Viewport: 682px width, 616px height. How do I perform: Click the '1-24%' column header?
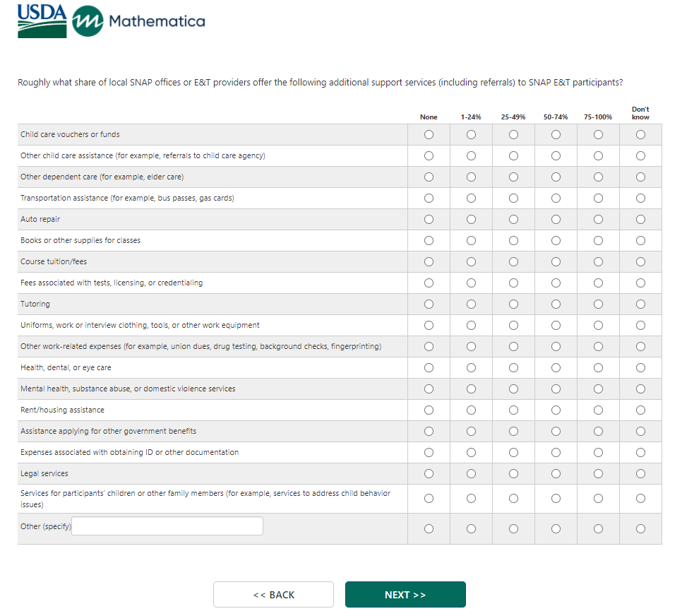pyautogui.click(x=471, y=117)
